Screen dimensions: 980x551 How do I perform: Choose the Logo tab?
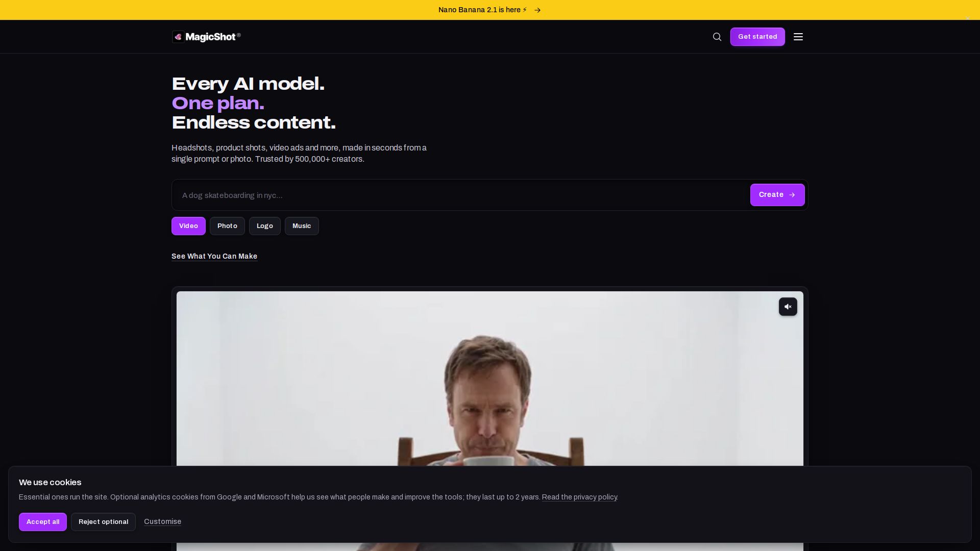click(265, 226)
